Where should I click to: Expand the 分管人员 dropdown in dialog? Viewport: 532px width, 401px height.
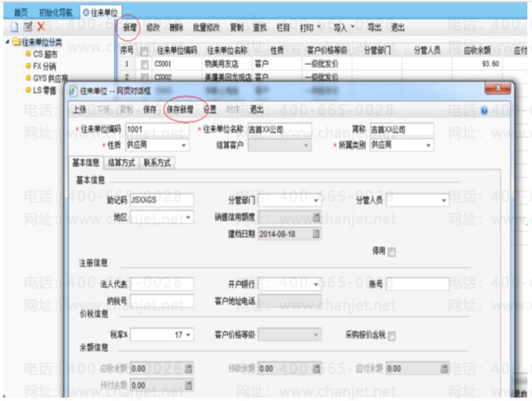point(444,200)
